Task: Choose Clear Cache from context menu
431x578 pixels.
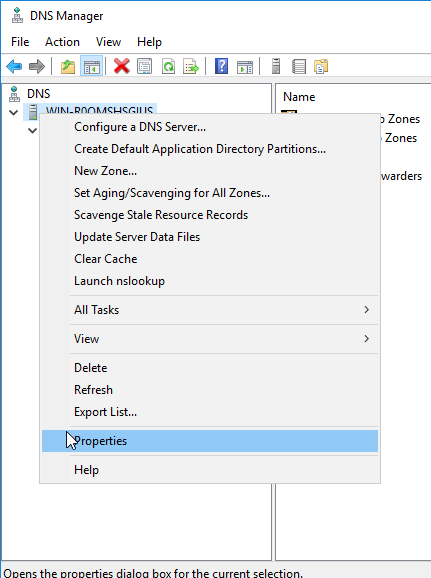Action: point(210,259)
